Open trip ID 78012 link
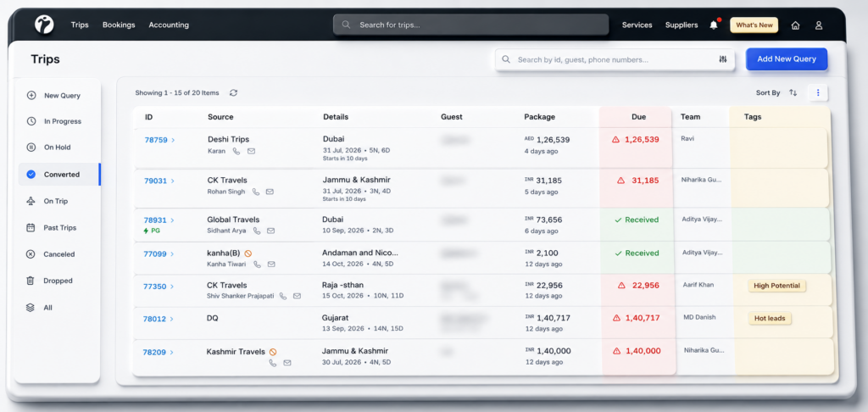The image size is (868, 412). (154, 319)
